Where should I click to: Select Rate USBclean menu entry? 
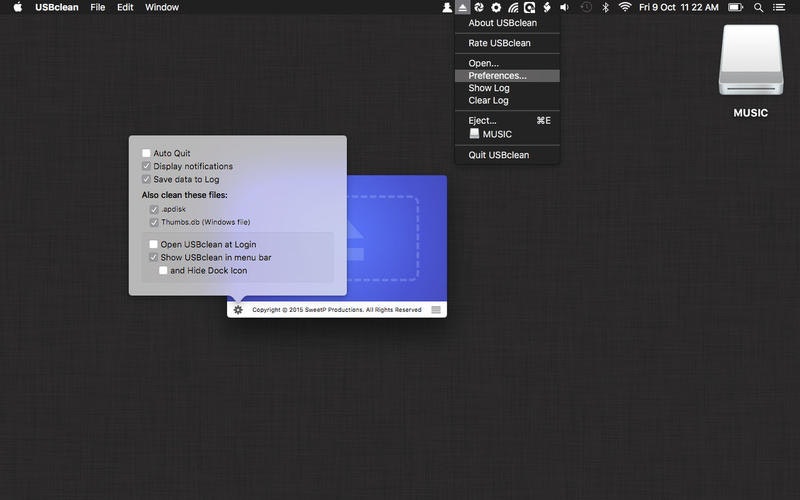pyautogui.click(x=507, y=43)
